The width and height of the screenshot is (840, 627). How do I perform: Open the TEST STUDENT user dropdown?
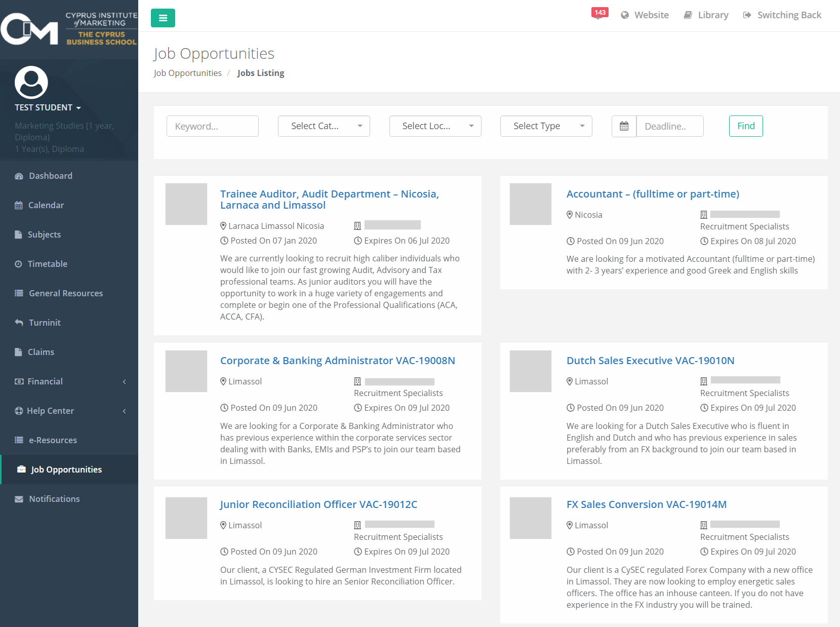48,107
